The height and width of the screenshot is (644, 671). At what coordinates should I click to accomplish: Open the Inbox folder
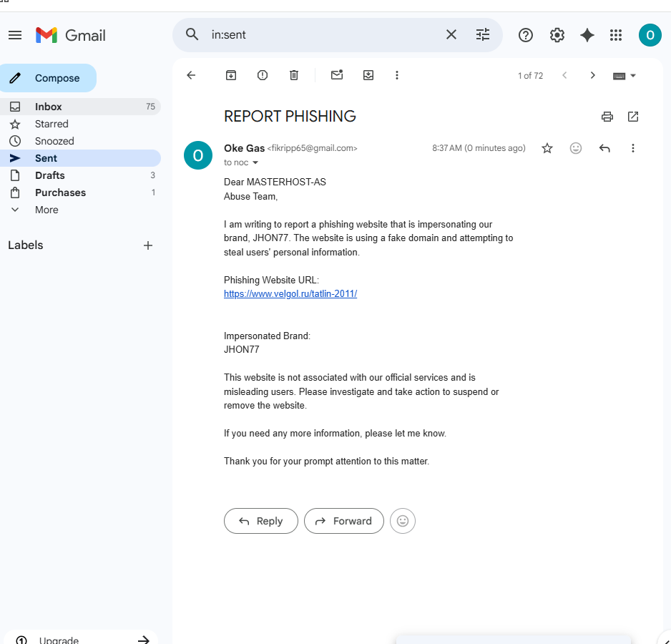click(80, 107)
